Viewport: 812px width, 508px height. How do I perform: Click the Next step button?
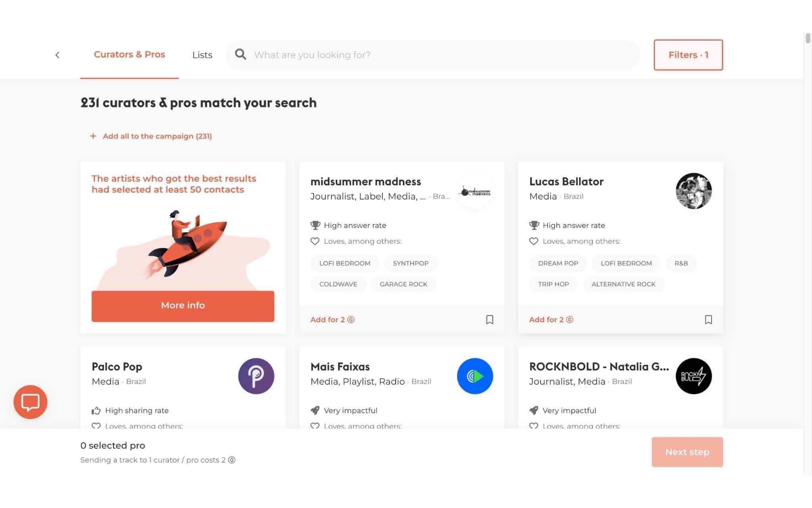(x=687, y=452)
